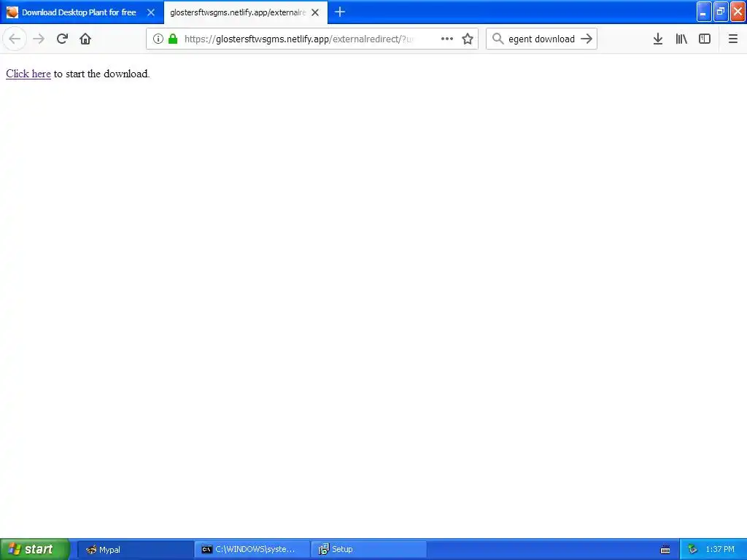
Task: Open the library bookshelf icon
Action: [681, 39]
